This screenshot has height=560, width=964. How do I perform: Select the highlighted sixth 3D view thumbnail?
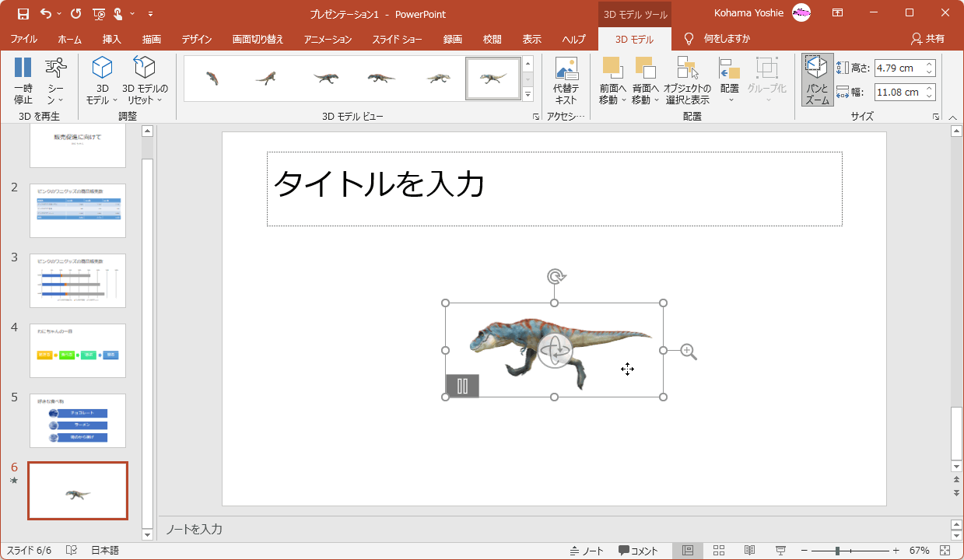click(x=493, y=79)
